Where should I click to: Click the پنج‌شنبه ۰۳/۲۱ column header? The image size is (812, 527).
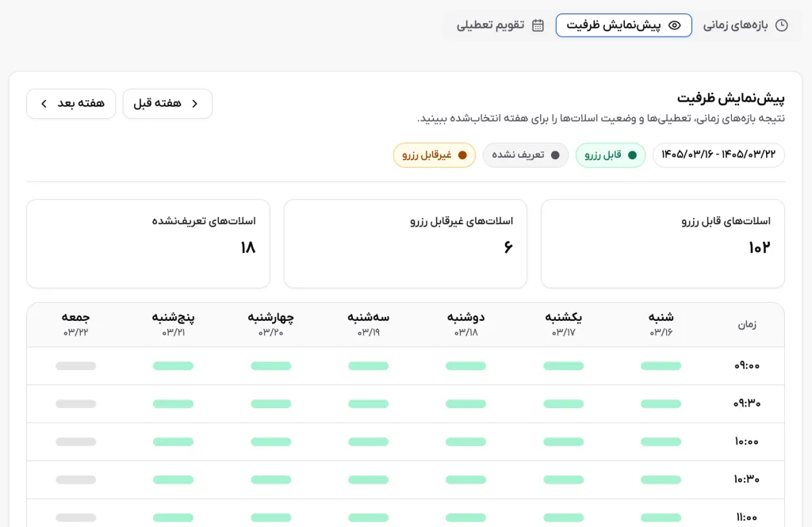point(174,324)
